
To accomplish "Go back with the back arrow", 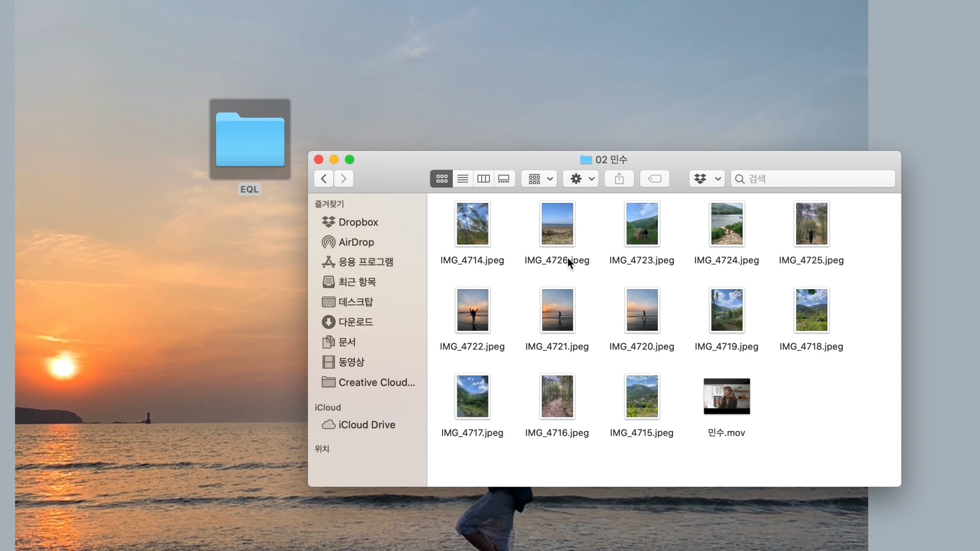I will (x=324, y=179).
